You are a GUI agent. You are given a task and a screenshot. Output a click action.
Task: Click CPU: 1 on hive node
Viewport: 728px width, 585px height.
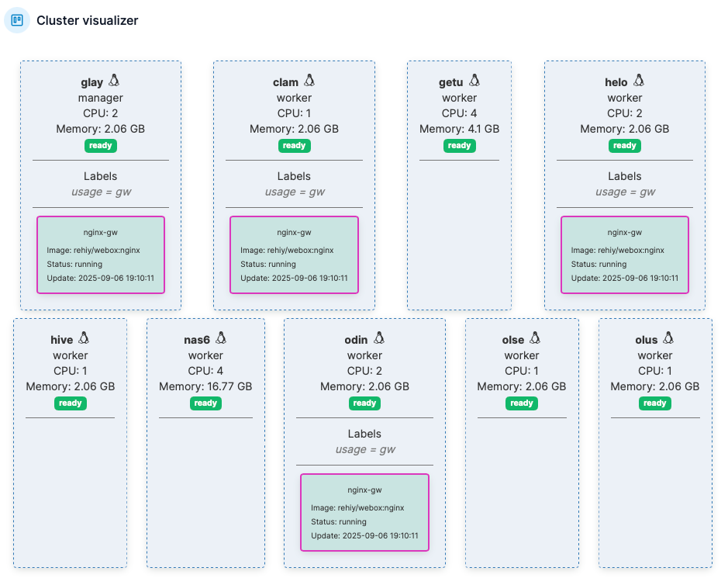pyautogui.click(x=70, y=371)
